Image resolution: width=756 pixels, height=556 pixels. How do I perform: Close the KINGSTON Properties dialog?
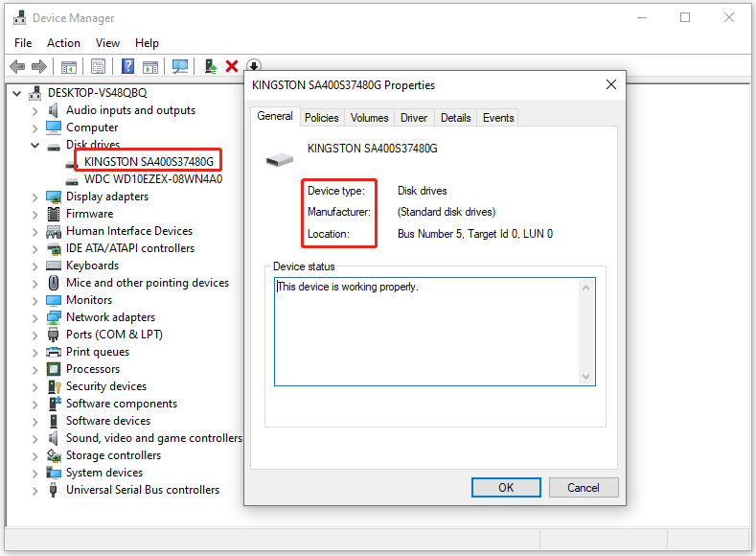tap(611, 84)
